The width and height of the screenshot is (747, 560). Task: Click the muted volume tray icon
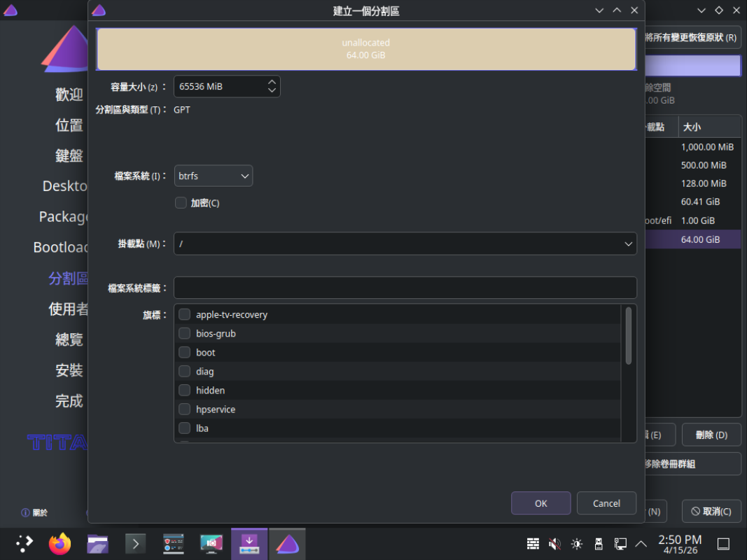[554, 544]
